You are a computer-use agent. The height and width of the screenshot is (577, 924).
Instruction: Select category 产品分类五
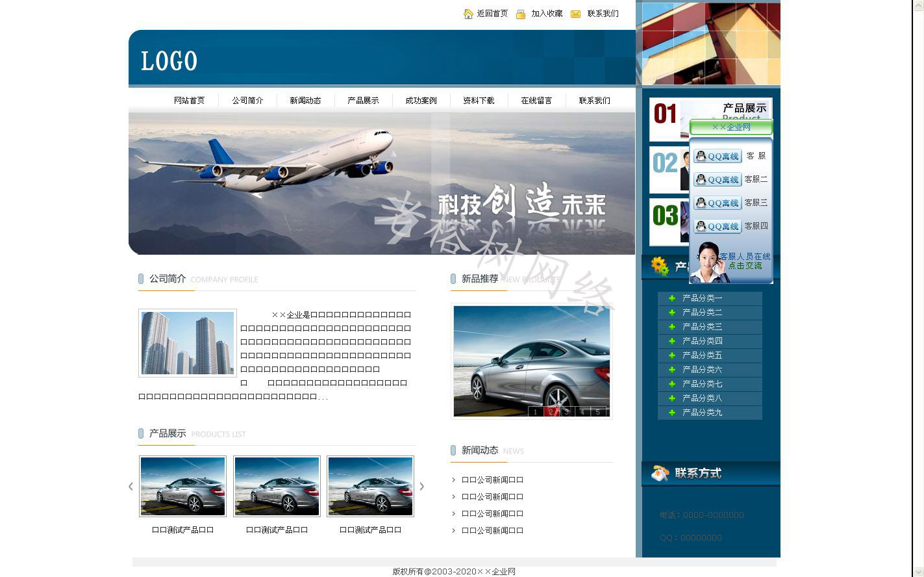click(x=702, y=355)
